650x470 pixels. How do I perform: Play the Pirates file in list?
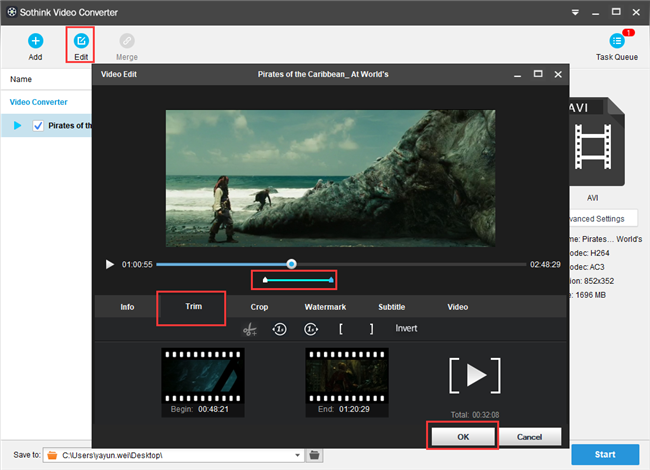(x=17, y=126)
